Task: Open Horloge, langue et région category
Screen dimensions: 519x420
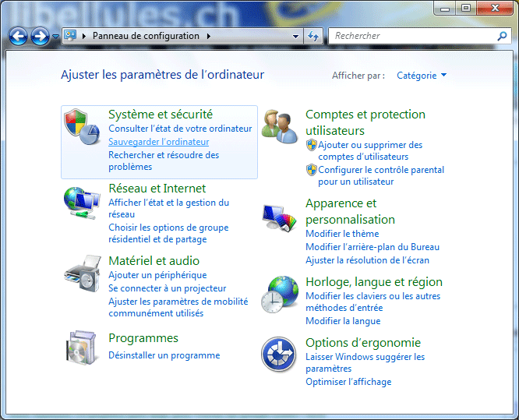Action: pyautogui.click(x=374, y=281)
